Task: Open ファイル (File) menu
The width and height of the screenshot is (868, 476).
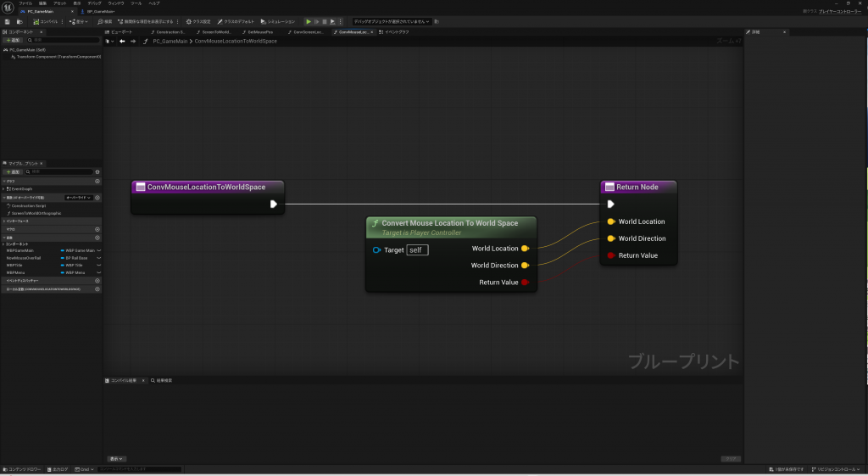Action: (x=25, y=3)
